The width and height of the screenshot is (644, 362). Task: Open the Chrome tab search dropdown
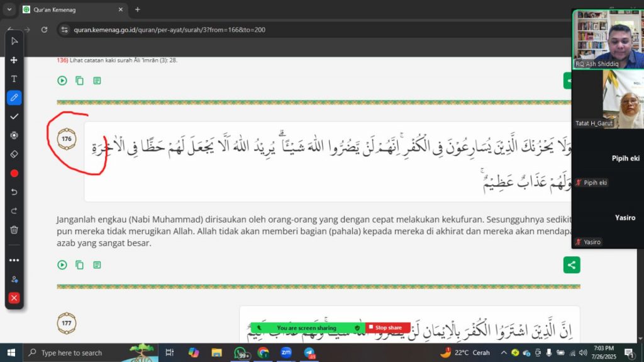(x=9, y=9)
